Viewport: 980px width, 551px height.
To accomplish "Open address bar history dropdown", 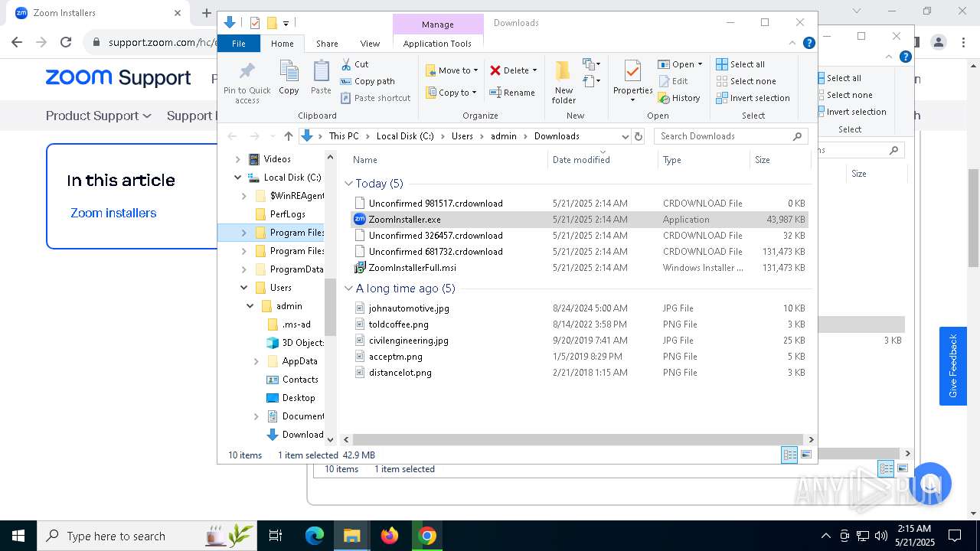I will click(x=625, y=136).
